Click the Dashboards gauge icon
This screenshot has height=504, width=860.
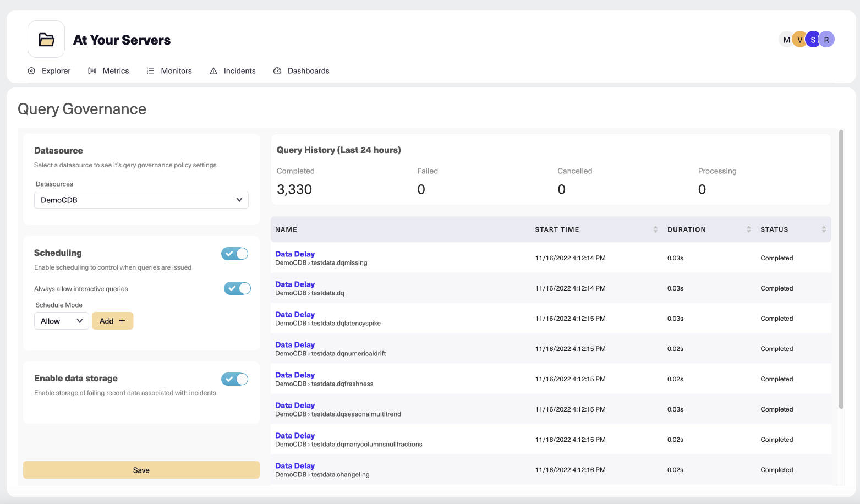click(277, 71)
